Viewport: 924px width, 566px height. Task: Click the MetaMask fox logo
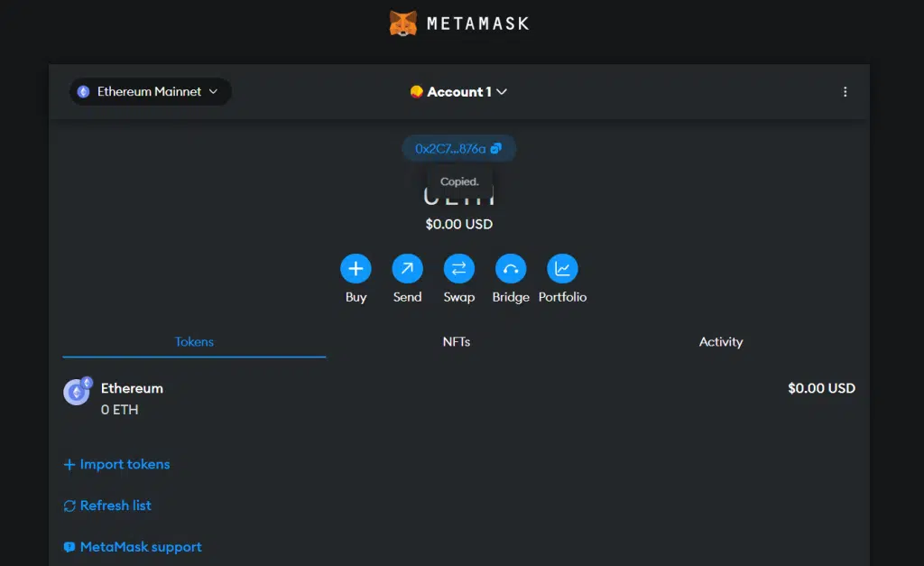[403, 23]
